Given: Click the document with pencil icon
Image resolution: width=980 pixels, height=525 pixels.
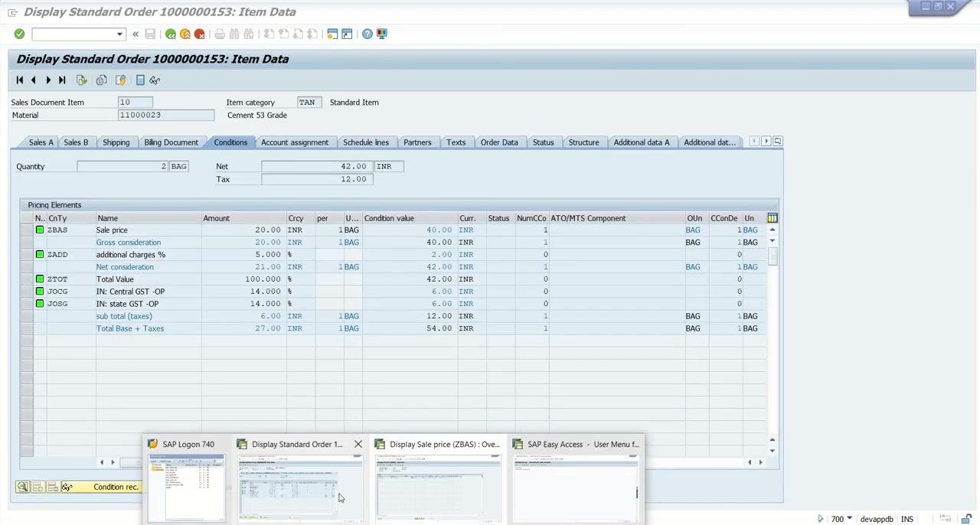Looking at the screenshot, I should pyautogui.click(x=120, y=80).
